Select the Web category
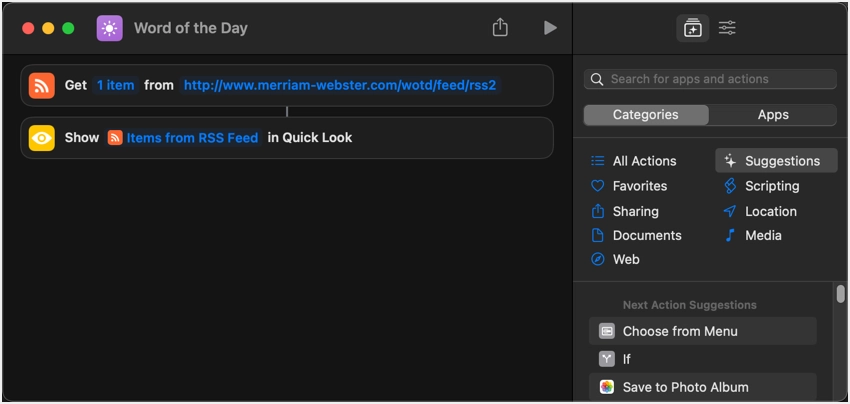This screenshot has width=850, height=404. point(615,259)
